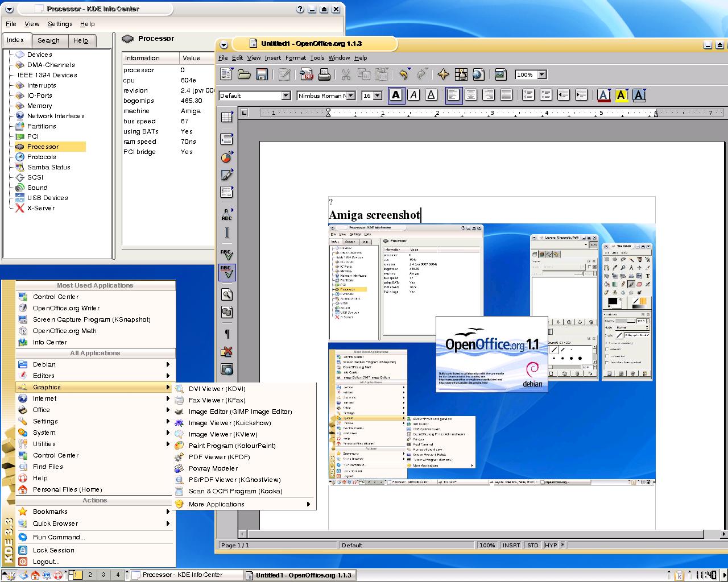Expand More Applications in the Graphics submenu
Image resolution: width=728 pixels, height=582 pixels.
pos(245,504)
